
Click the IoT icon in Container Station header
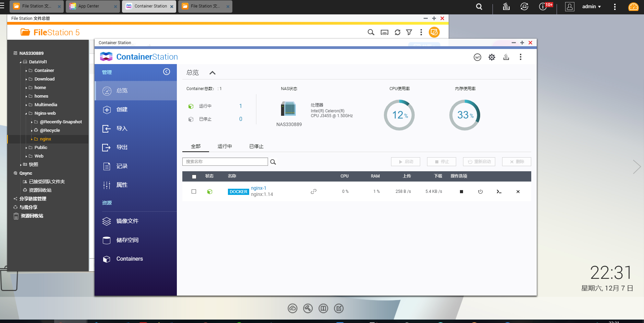(477, 57)
